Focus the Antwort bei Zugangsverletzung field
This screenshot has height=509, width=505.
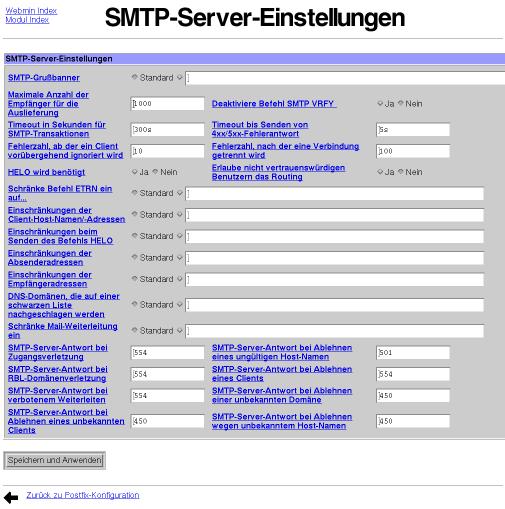click(168, 353)
